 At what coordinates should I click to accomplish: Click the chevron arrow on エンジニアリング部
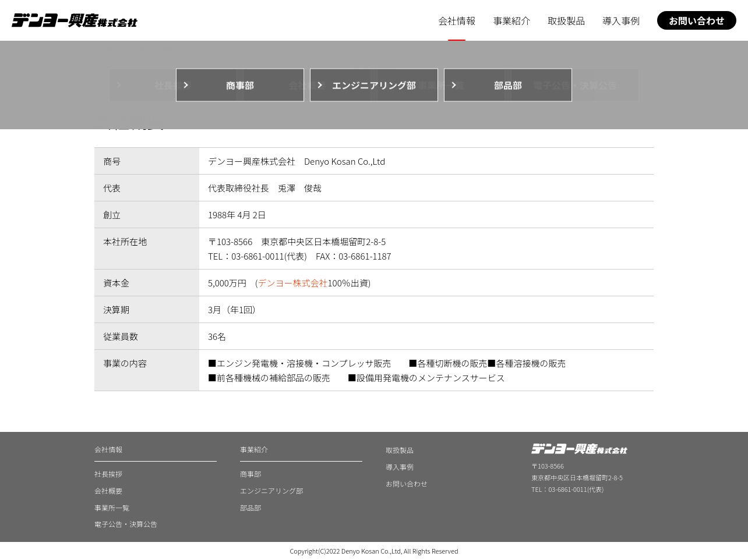320,85
